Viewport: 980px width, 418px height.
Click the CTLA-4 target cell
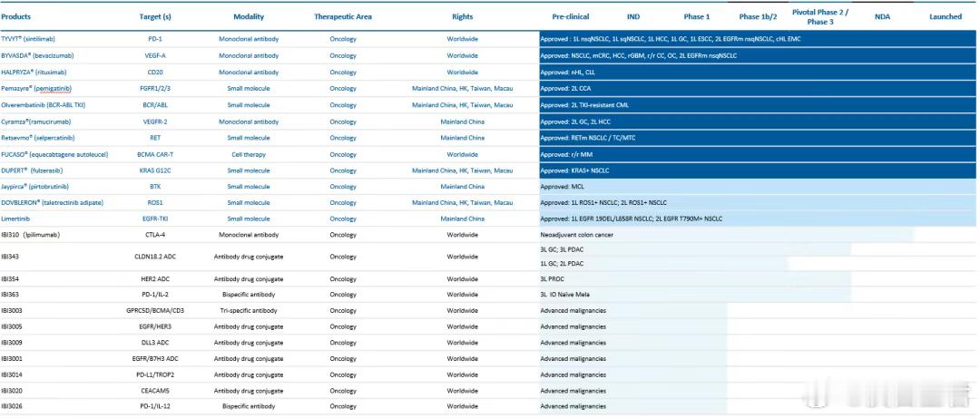click(x=155, y=235)
